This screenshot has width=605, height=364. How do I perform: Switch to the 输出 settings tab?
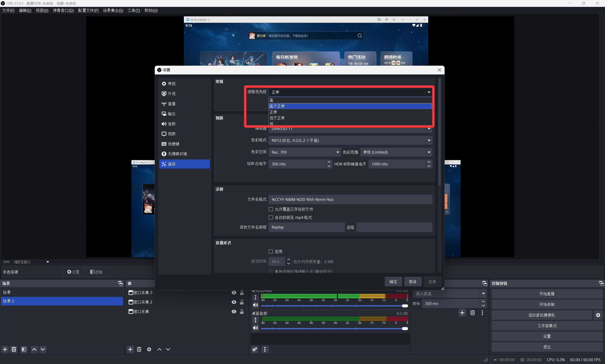click(x=171, y=114)
